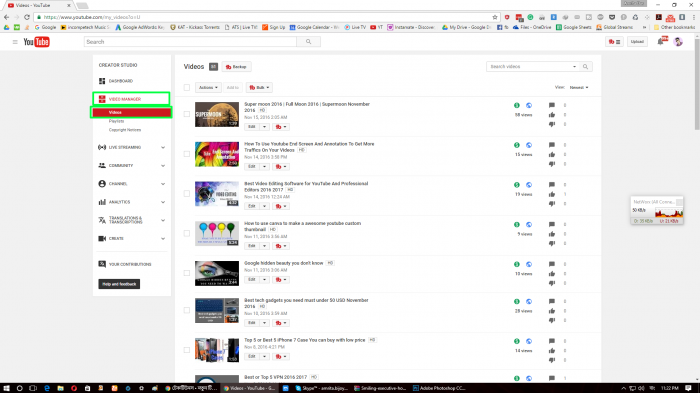Open the notifications bell
The image size is (700, 393).
[x=661, y=42]
